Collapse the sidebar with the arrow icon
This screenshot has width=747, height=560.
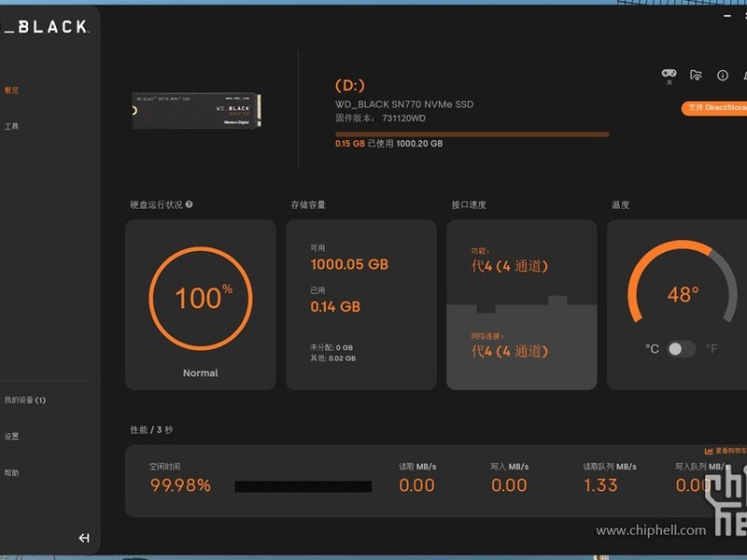coord(84,538)
